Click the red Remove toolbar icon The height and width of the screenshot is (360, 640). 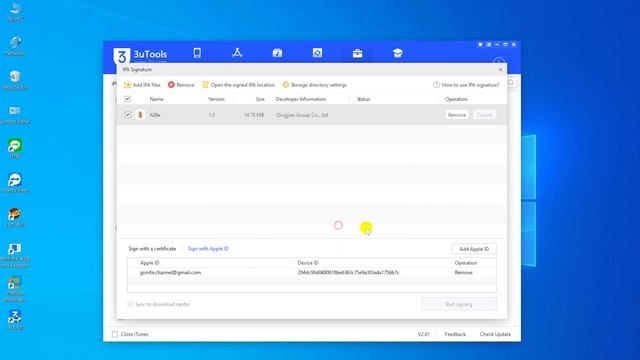(x=171, y=84)
